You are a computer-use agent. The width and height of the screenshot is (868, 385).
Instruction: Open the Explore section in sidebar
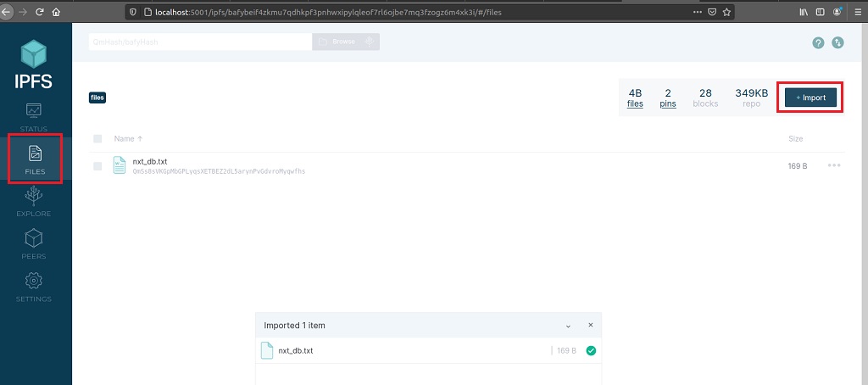click(35, 202)
